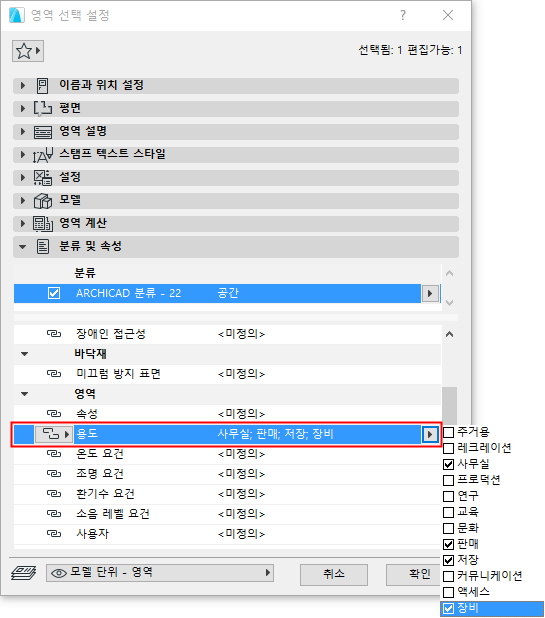Screen dimensions: 545x618
Task: Click the 취소 button
Action: (334, 574)
